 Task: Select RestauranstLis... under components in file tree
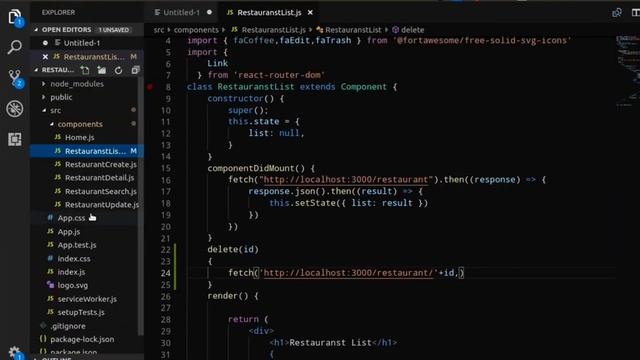pyautogui.click(x=95, y=151)
